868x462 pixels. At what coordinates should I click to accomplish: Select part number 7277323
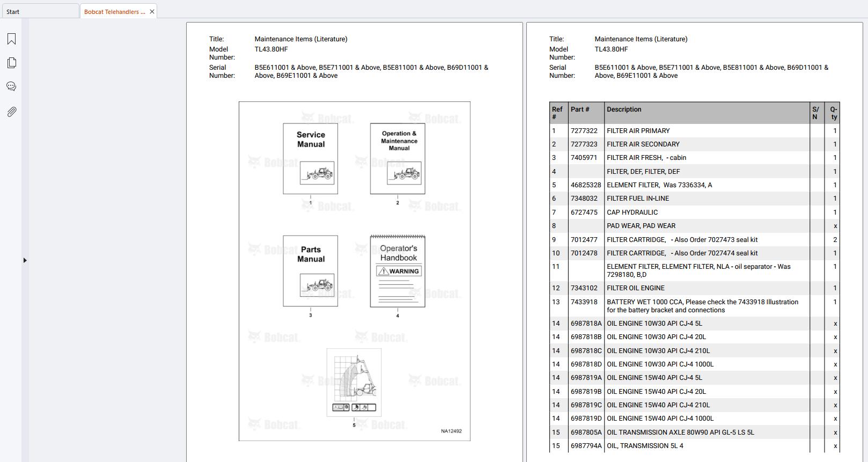(584, 144)
